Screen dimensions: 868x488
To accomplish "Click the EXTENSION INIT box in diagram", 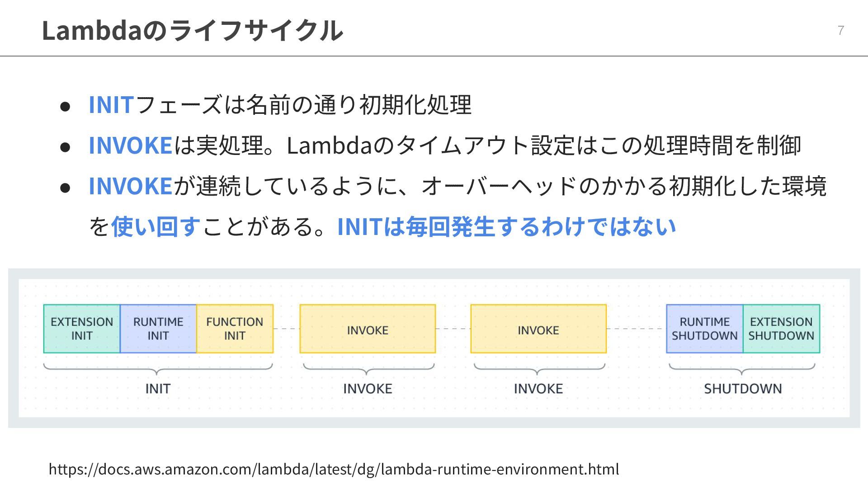I will click(x=82, y=328).
